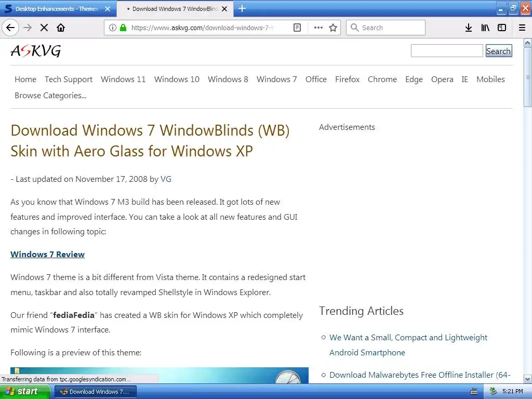This screenshot has width=532, height=399.
Task: Open the downloads arrow icon
Action: (468, 28)
